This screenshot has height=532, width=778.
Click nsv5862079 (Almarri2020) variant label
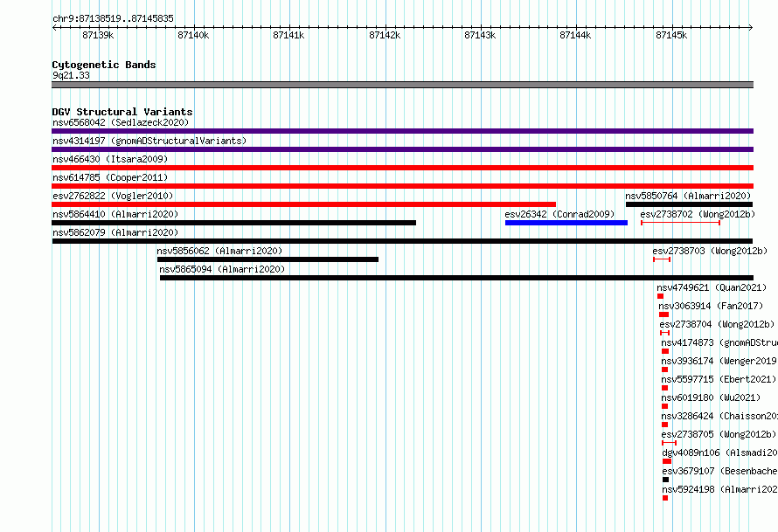pyautogui.click(x=115, y=232)
